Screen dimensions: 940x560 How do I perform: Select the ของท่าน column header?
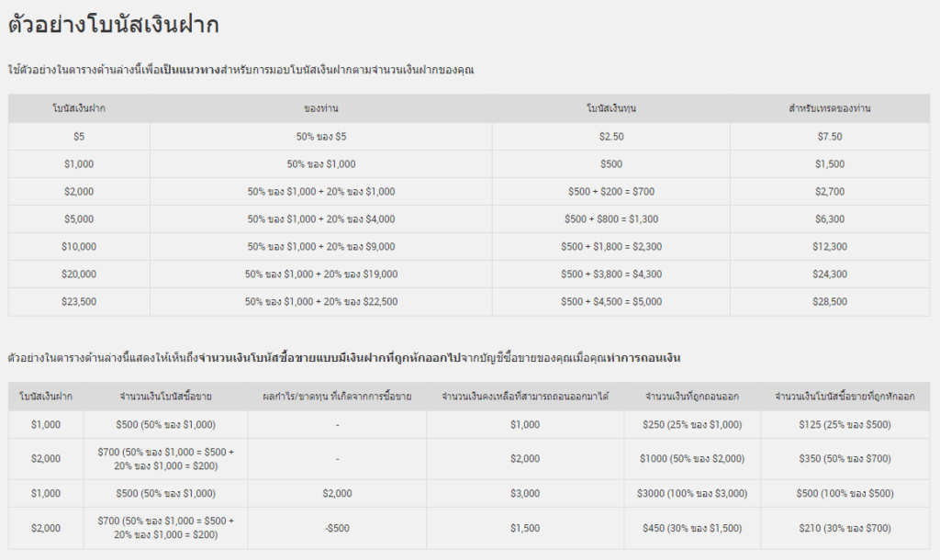point(320,108)
